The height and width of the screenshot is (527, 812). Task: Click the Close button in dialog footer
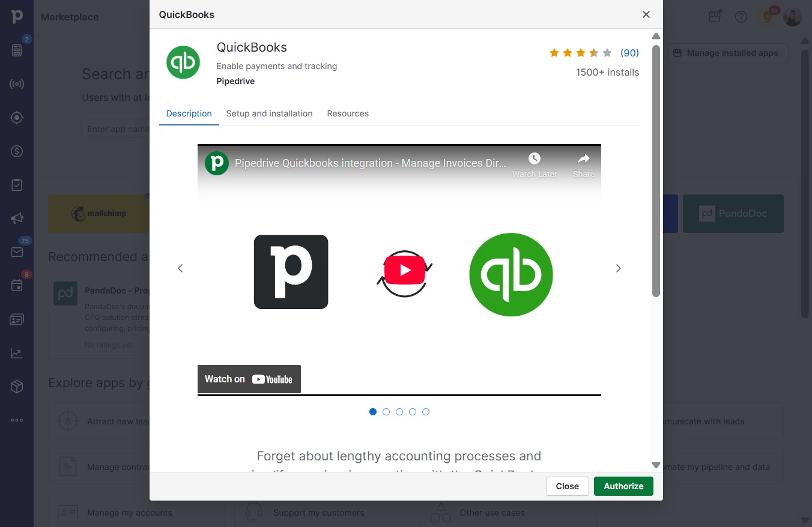pyautogui.click(x=568, y=486)
